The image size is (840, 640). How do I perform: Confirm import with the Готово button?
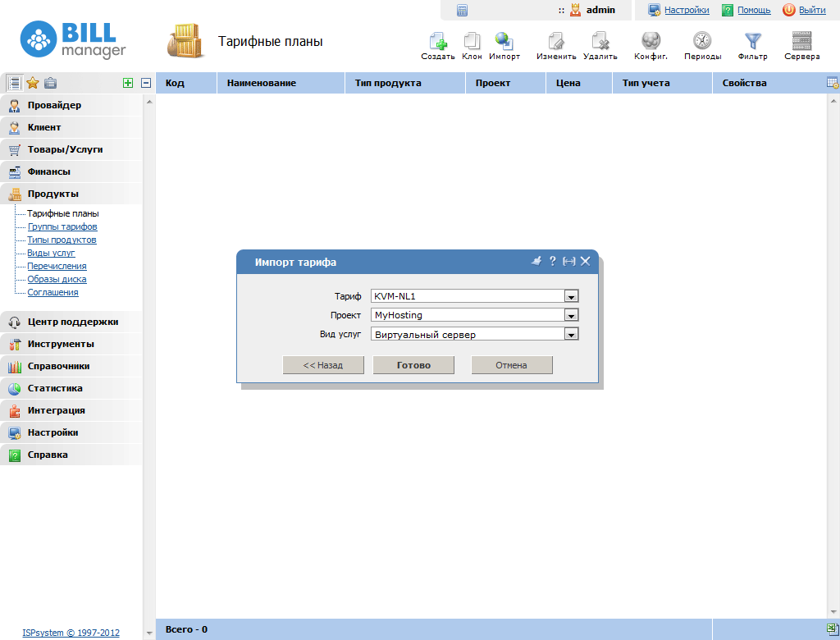coord(413,365)
